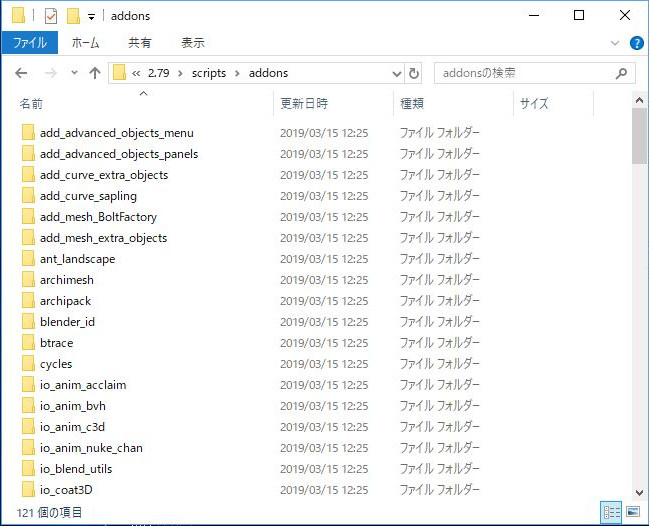This screenshot has height=526, width=649.
Task: Select the ant_landscape folder icon
Action: (x=28, y=259)
